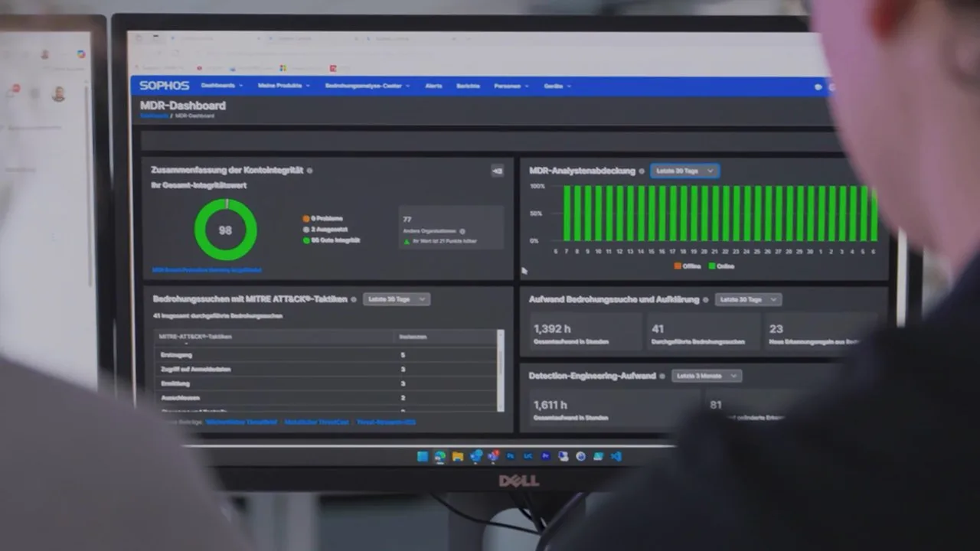Open the Aufwand Bedrohungssuche Letzte 30 Tage dropdown
980x551 pixels.
pos(748,299)
